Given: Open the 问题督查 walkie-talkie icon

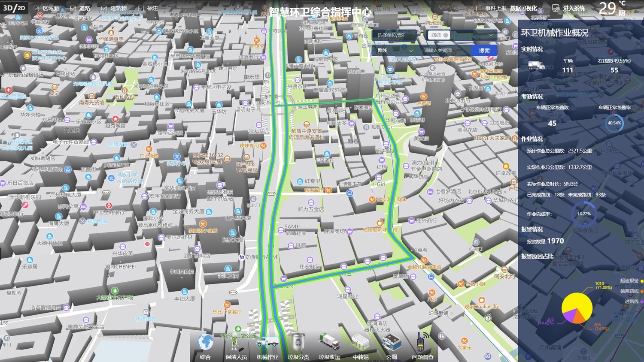Looking at the screenshot, I should pyautogui.click(x=422, y=343).
